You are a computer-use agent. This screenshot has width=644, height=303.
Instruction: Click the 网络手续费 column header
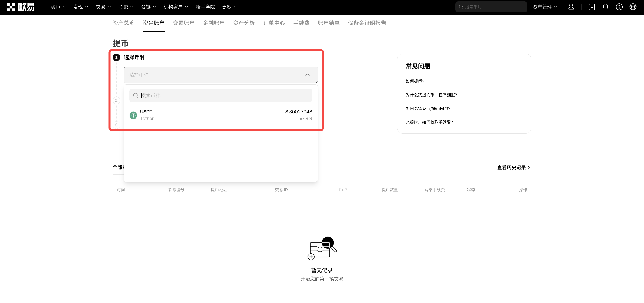[434, 190]
